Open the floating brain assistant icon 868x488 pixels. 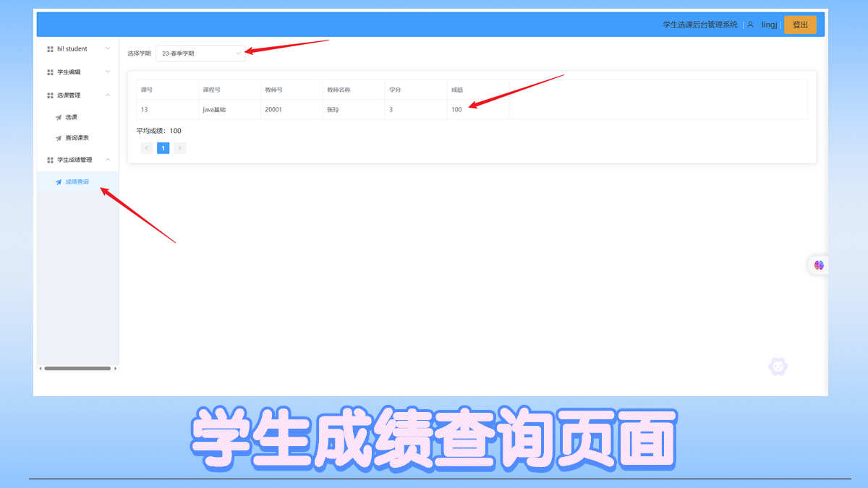819,265
